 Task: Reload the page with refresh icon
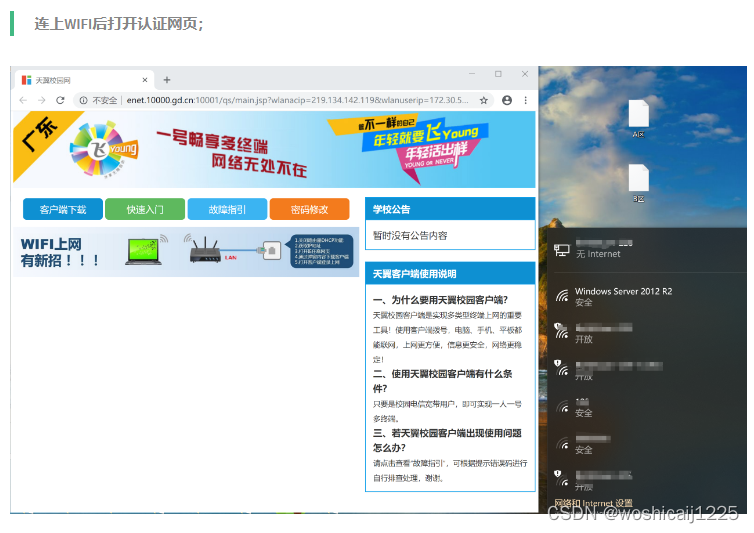tap(60, 100)
